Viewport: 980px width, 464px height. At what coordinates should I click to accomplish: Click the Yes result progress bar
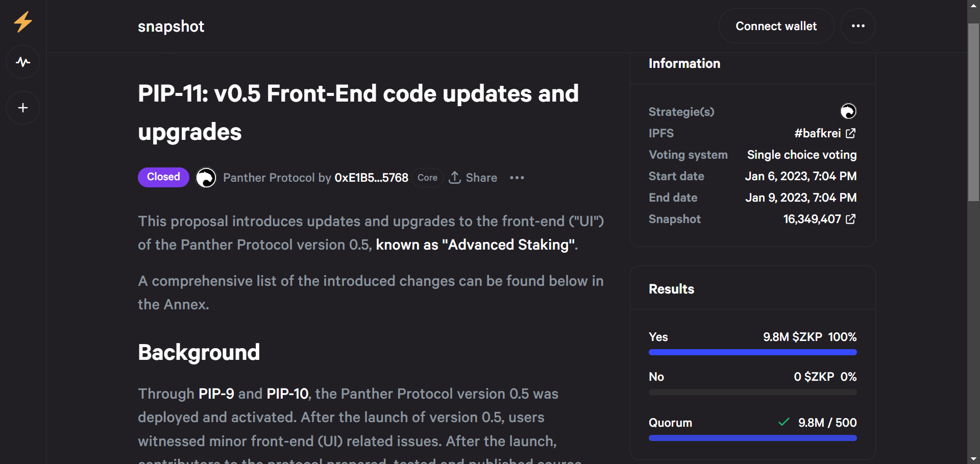pyautogui.click(x=752, y=352)
